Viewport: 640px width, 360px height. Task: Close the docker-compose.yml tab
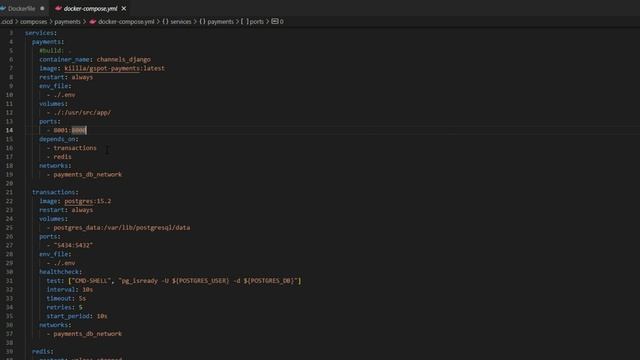click(124, 9)
